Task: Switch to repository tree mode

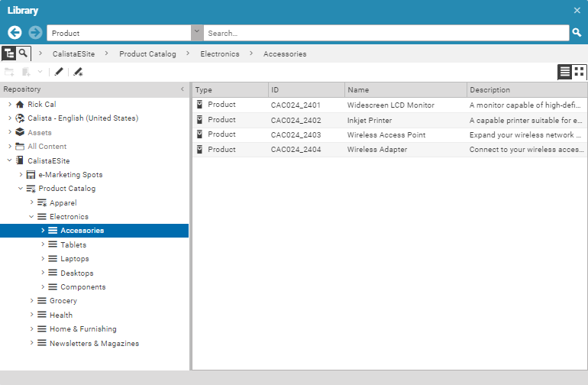Action: [9, 53]
